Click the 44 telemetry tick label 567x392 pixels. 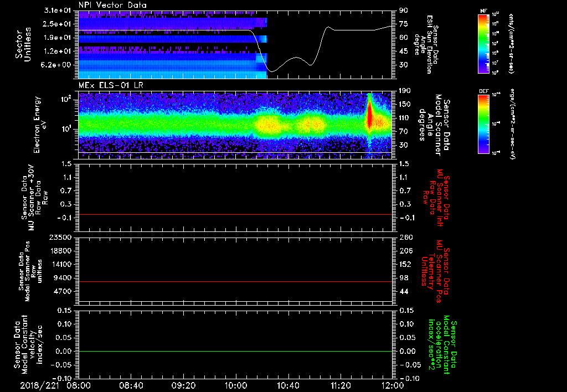coord(404,291)
